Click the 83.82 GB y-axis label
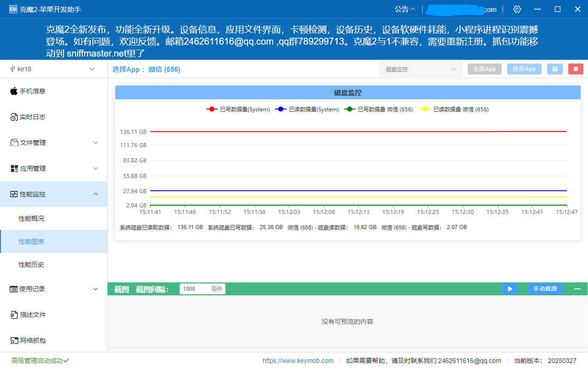The image size is (588, 368). 135,160
